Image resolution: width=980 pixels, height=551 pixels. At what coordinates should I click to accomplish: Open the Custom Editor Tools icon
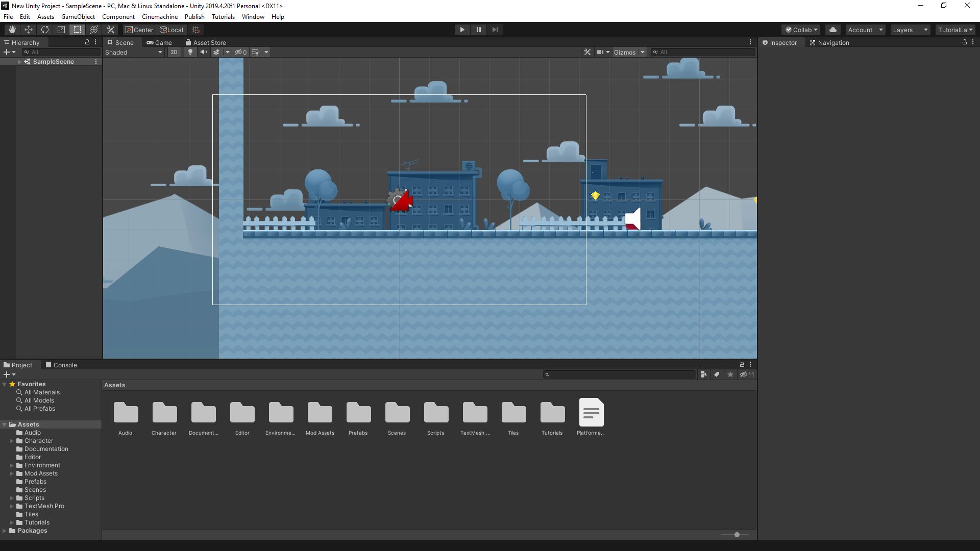click(110, 29)
